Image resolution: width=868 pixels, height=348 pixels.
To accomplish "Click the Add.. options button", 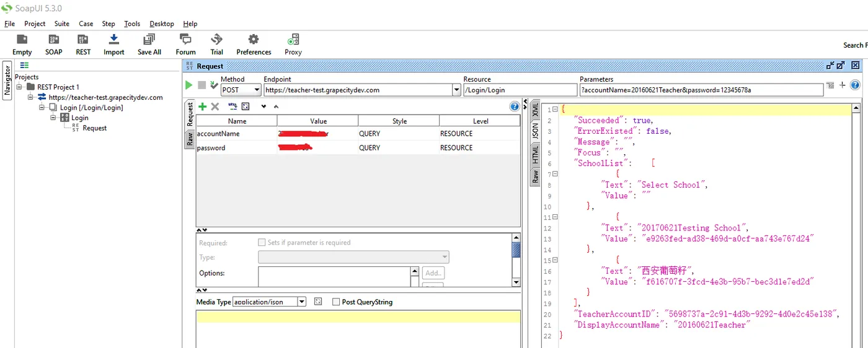I will [x=433, y=272].
